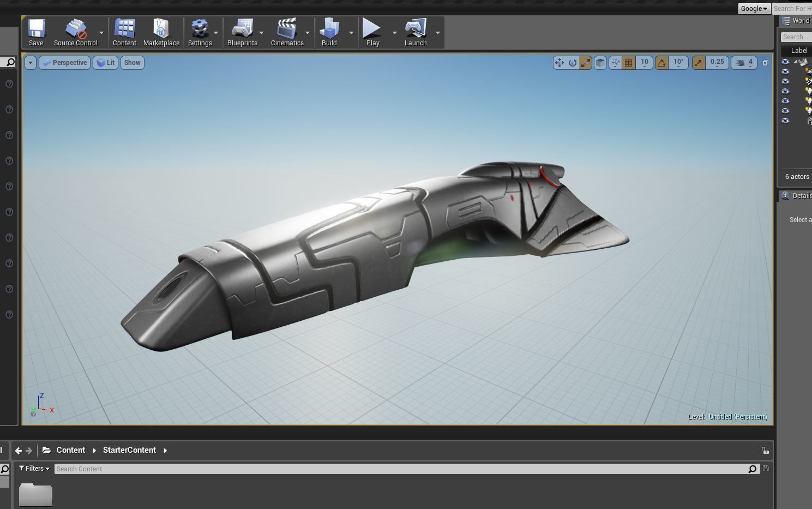The height and width of the screenshot is (509, 812).
Task: Open the scale snap 0.25 dropdown
Action: (717, 63)
